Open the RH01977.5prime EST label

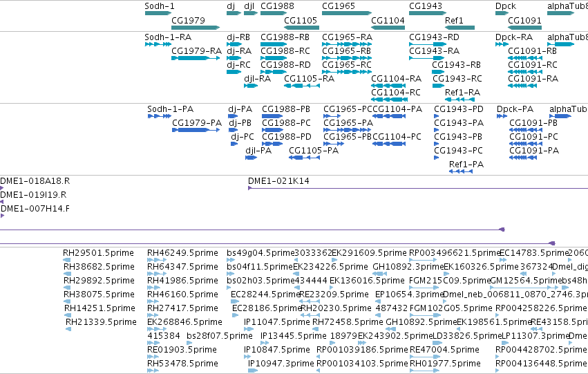click(445, 364)
